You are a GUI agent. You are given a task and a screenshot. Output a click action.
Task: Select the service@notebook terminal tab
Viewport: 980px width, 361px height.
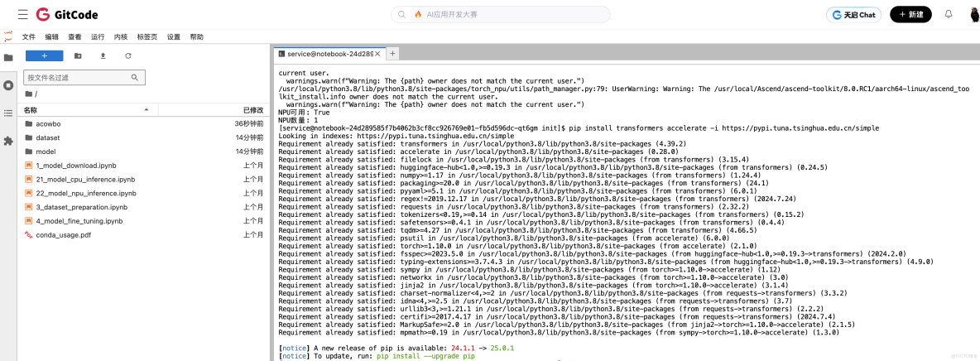point(329,54)
